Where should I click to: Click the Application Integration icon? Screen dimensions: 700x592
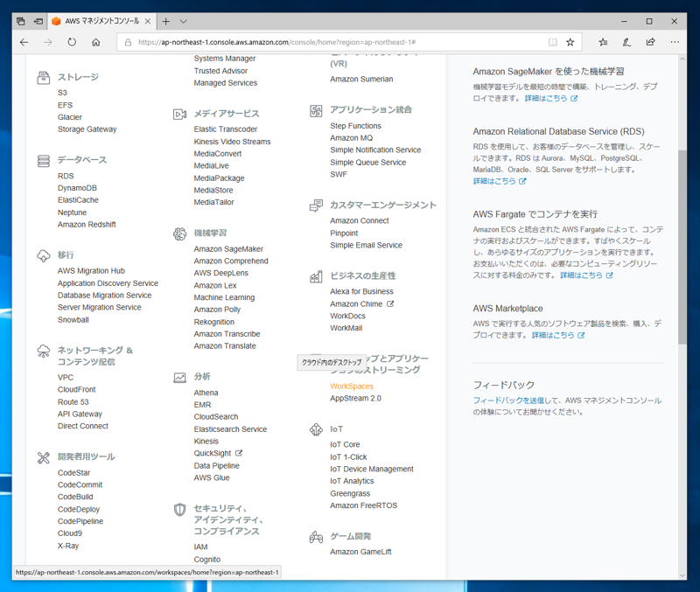316,111
